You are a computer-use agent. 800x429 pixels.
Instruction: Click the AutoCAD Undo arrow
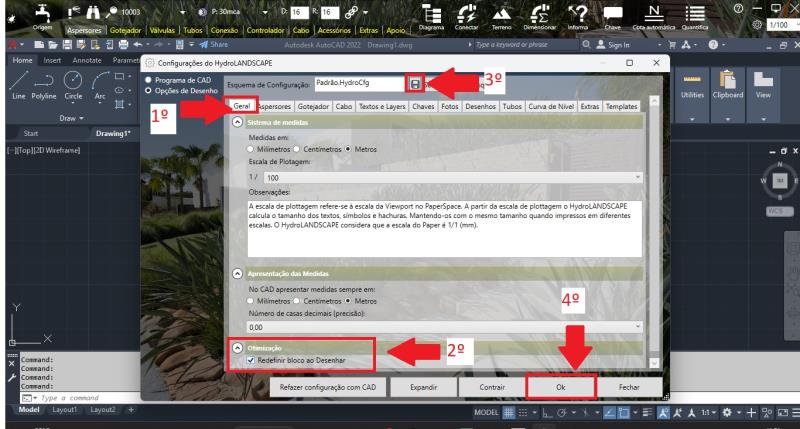coord(137,45)
